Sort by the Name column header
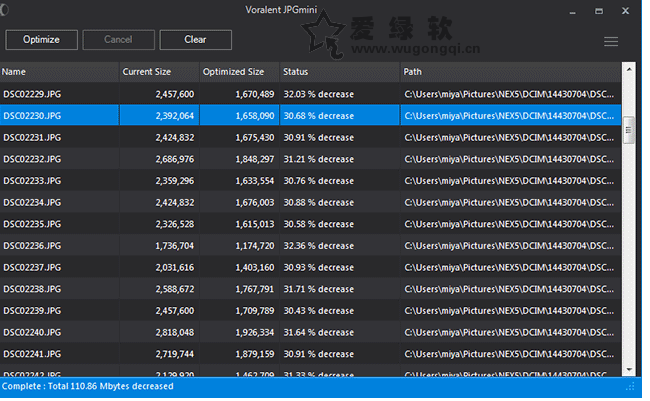 (60, 72)
